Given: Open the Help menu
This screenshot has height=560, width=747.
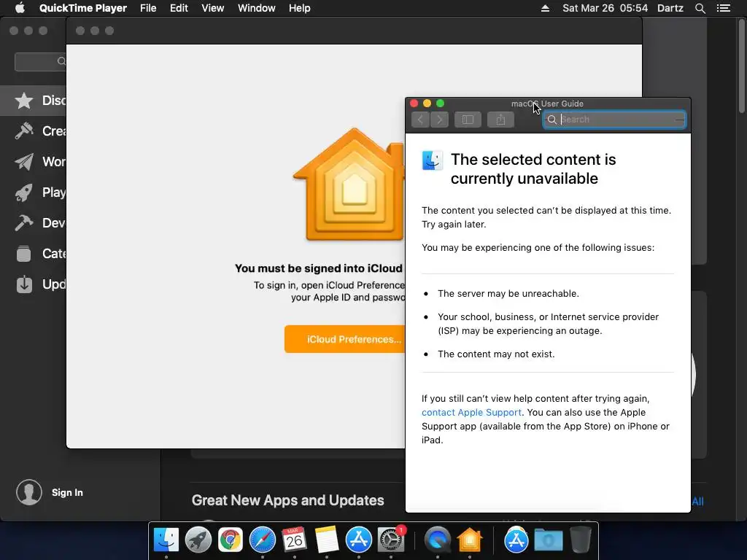Looking at the screenshot, I should tap(300, 8).
